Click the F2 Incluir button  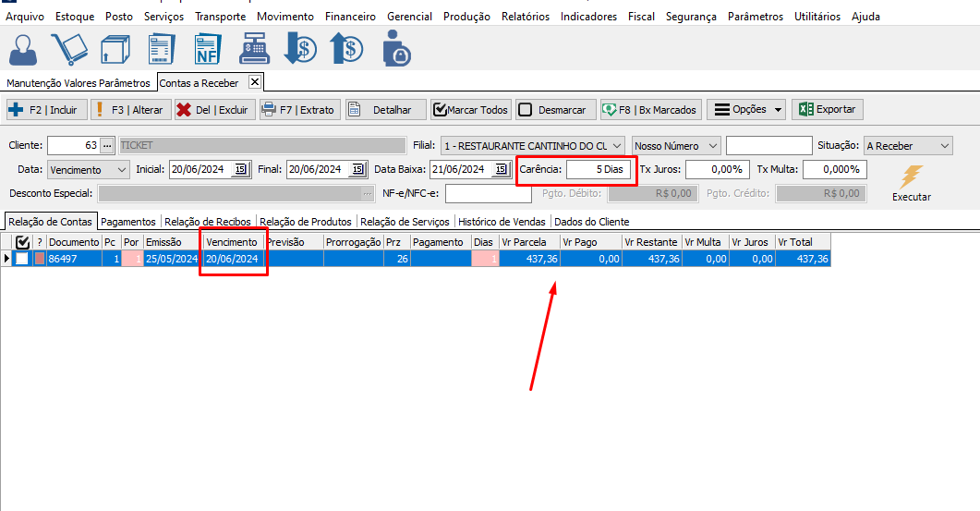(46, 110)
